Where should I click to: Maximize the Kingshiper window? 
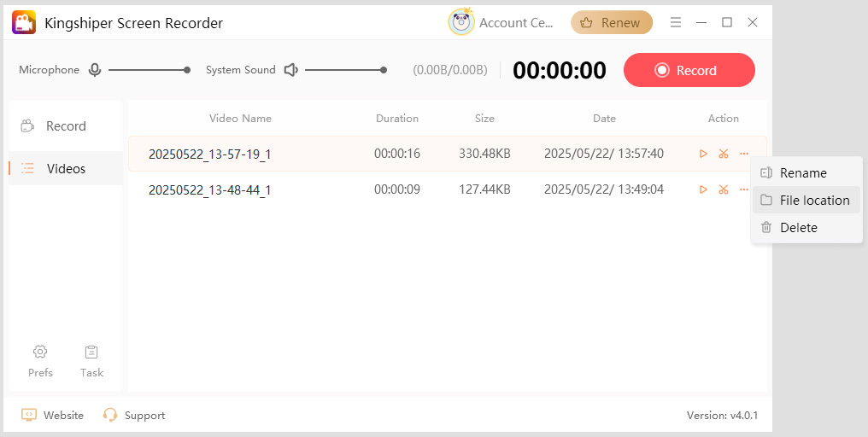tap(727, 22)
